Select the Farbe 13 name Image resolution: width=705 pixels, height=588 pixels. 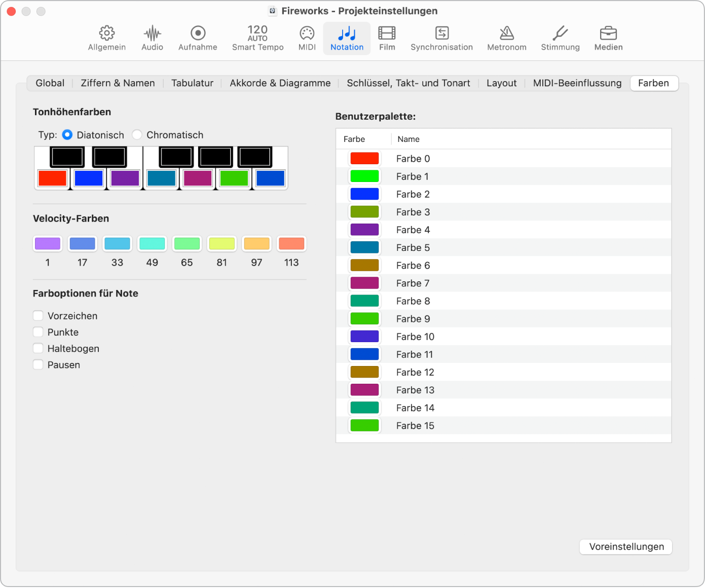(x=415, y=390)
